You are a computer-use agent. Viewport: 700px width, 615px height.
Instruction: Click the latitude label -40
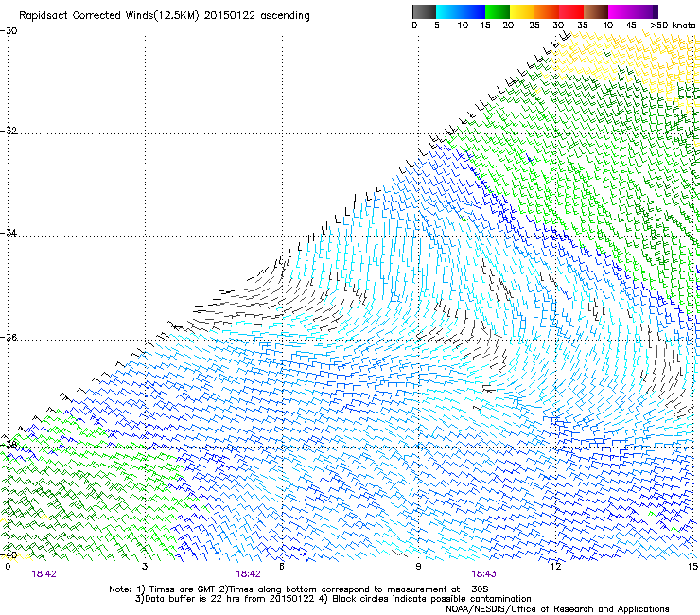(9, 555)
